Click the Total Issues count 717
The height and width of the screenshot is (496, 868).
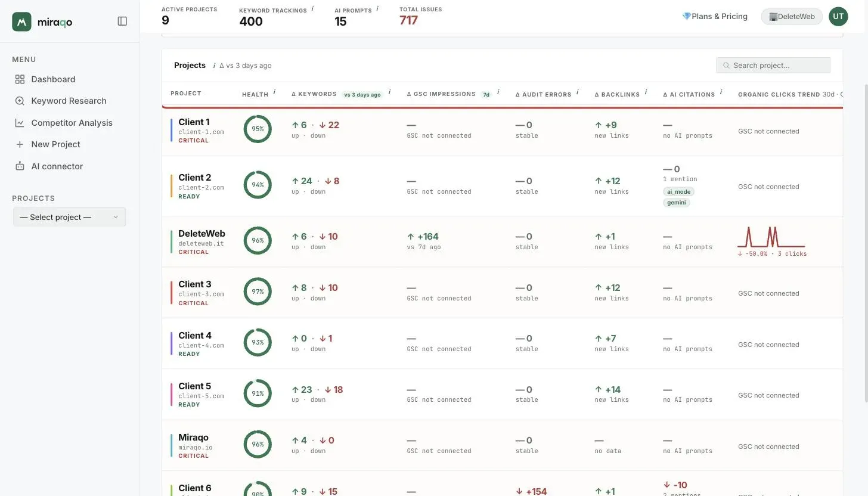tap(408, 20)
